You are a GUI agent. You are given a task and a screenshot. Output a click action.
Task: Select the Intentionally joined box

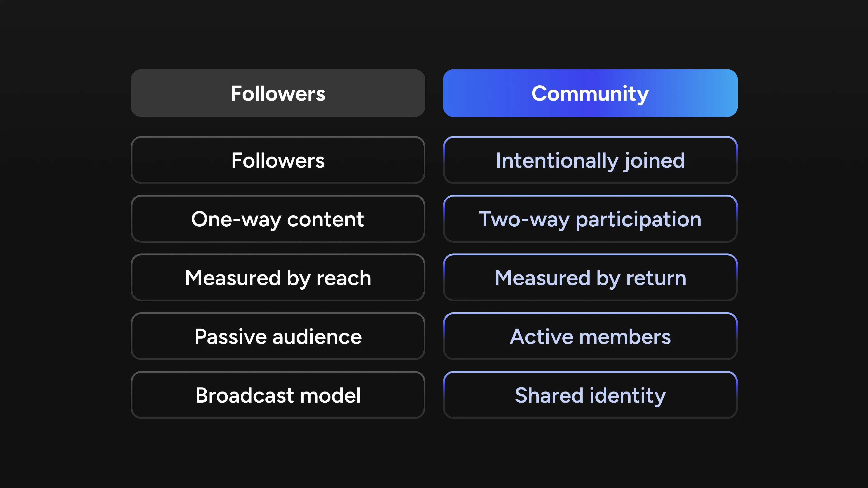pyautogui.click(x=590, y=160)
